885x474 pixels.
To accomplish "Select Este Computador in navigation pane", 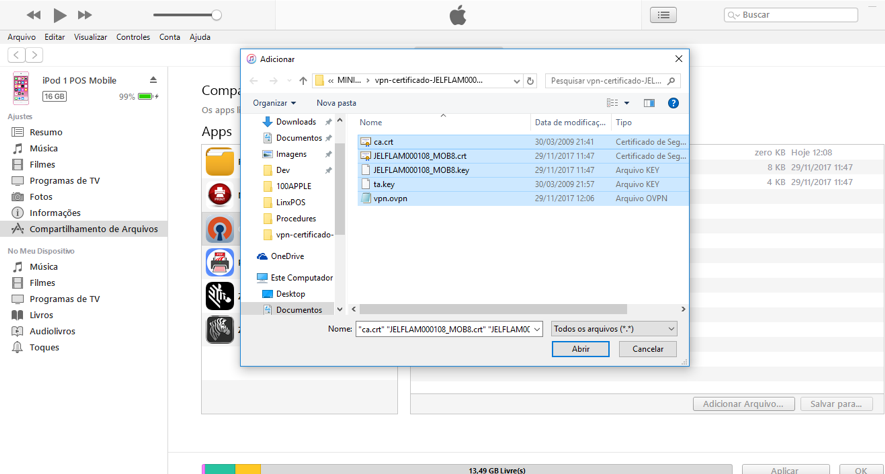I will click(x=301, y=278).
